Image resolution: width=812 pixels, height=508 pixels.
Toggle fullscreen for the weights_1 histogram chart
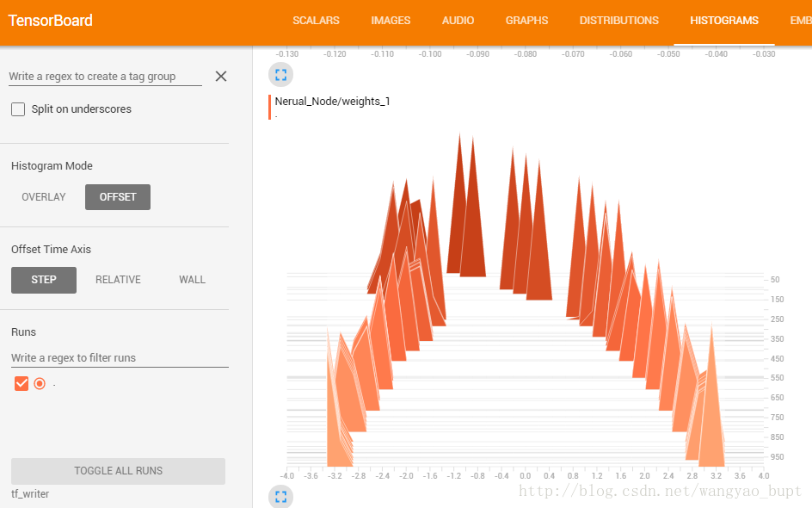(x=280, y=497)
